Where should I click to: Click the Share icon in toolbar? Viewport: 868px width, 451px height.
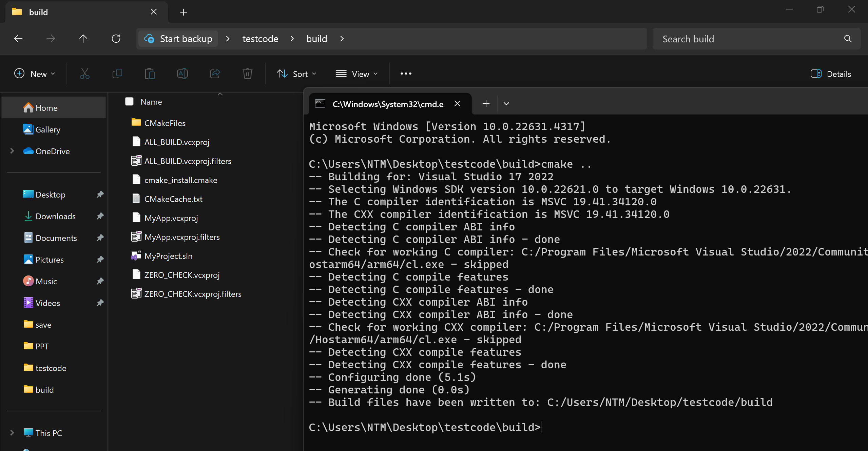[215, 74]
